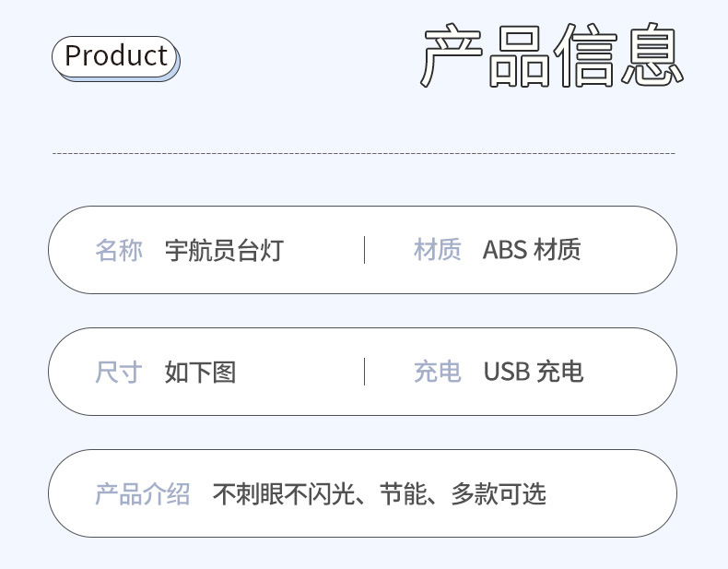This screenshot has width=728, height=569.
Task: Click the 宇航员台灯 product name
Action: coord(224,250)
